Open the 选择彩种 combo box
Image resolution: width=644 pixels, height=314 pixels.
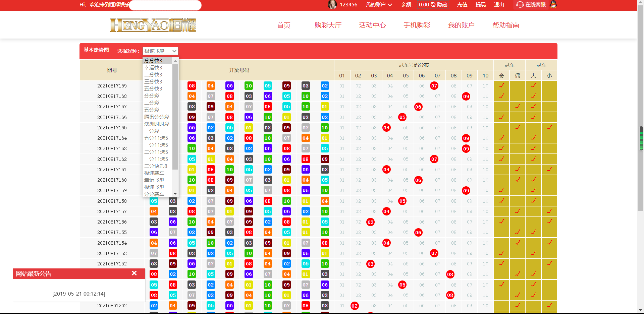pos(160,51)
